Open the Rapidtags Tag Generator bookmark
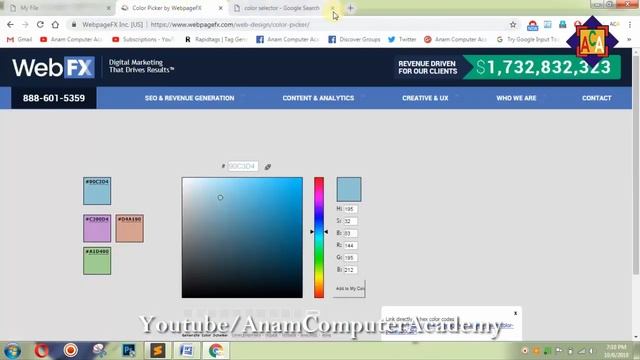 tap(216, 39)
